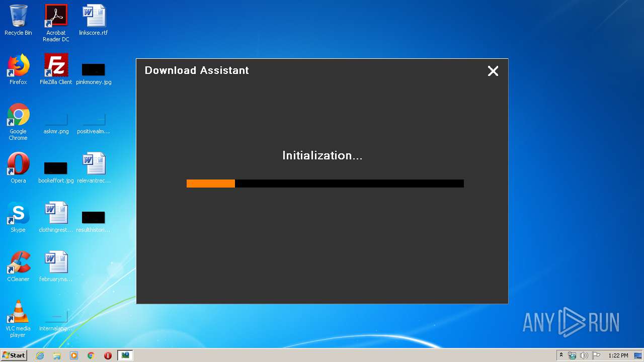Click the Download Assistant title text
This screenshot has height=362, width=644.
coord(197,70)
